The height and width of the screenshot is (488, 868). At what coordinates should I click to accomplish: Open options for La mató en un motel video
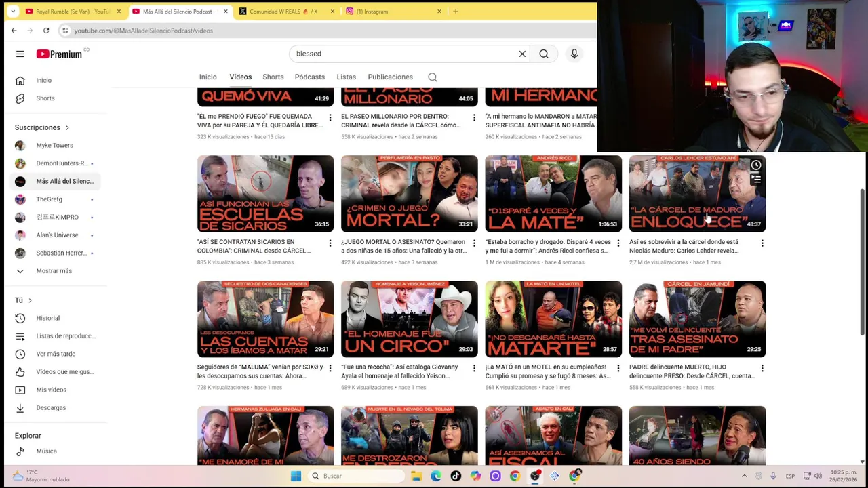[618, 368]
